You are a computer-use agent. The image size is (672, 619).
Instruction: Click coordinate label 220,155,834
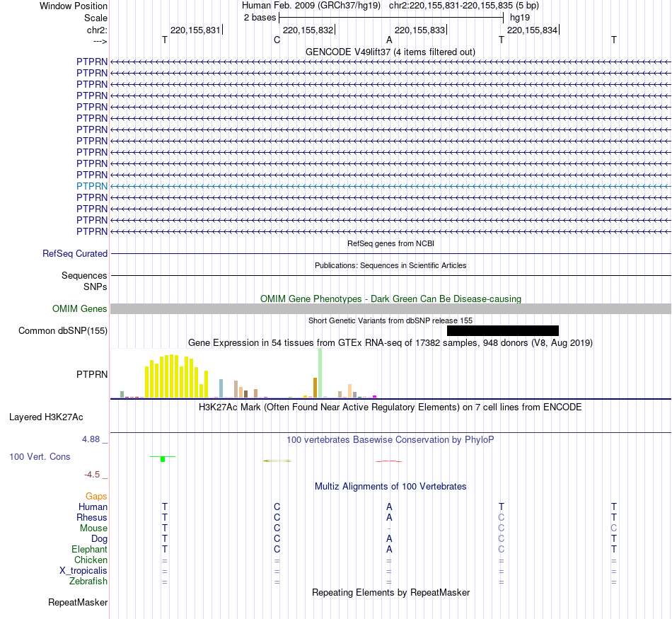532,30
